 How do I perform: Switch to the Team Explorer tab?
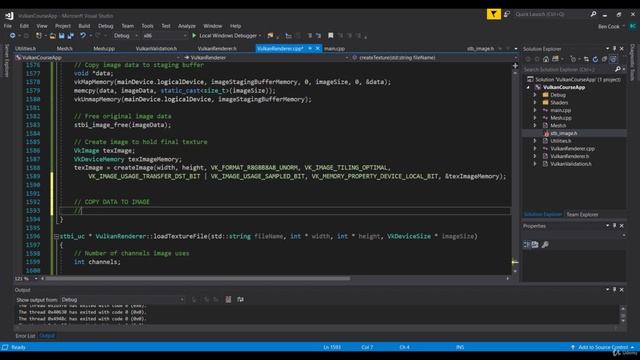click(582, 215)
